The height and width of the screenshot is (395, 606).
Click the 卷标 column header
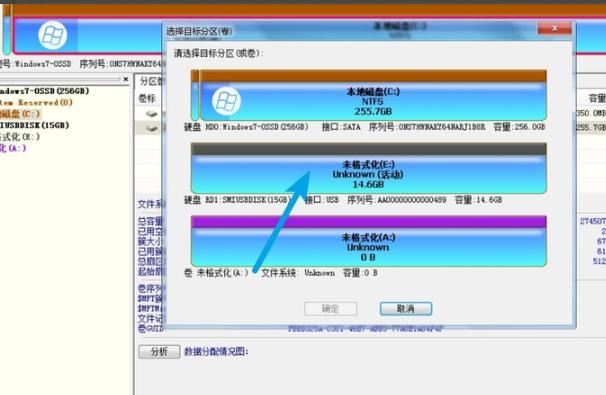point(147,99)
